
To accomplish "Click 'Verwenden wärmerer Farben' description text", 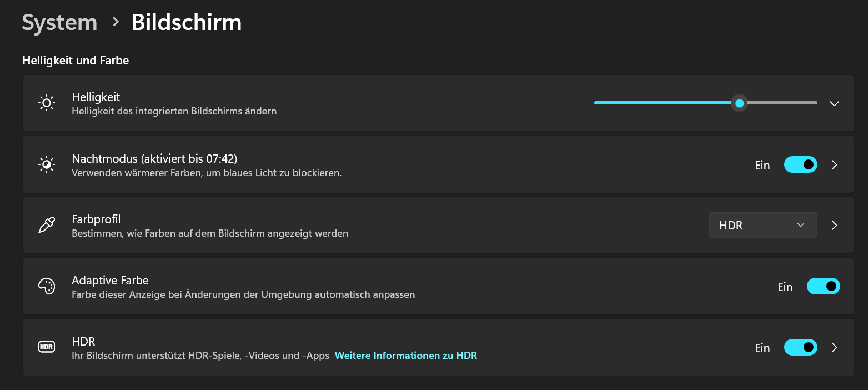I will [207, 173].
